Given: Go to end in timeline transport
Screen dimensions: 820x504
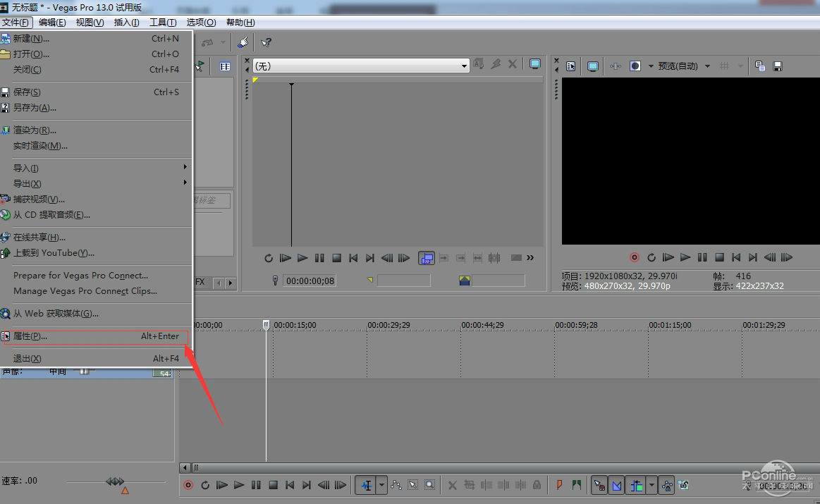Looking at the screenshot, I should pos(307,485).
